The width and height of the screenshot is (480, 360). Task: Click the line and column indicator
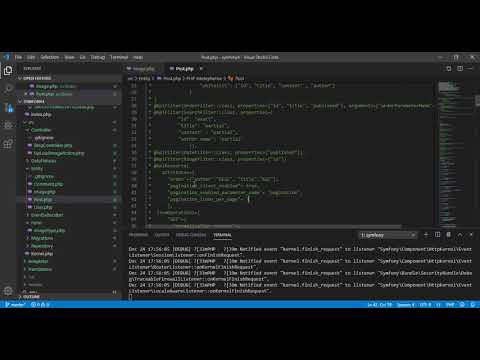pyautogui.click(x=379, y=305)
